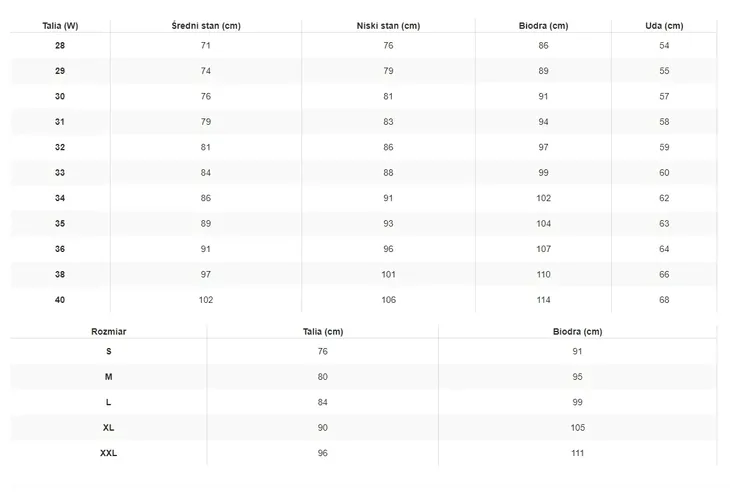
Task: Click the Rozmiar header in lower table
Action: click(108, 332)
